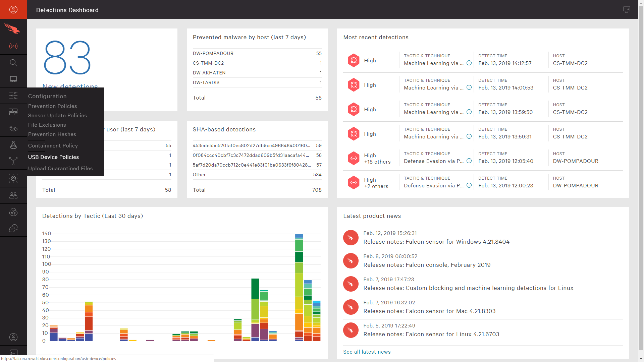Open the Configuration menu item
This screenshot has width=644, height=362.
click(47, 96)
